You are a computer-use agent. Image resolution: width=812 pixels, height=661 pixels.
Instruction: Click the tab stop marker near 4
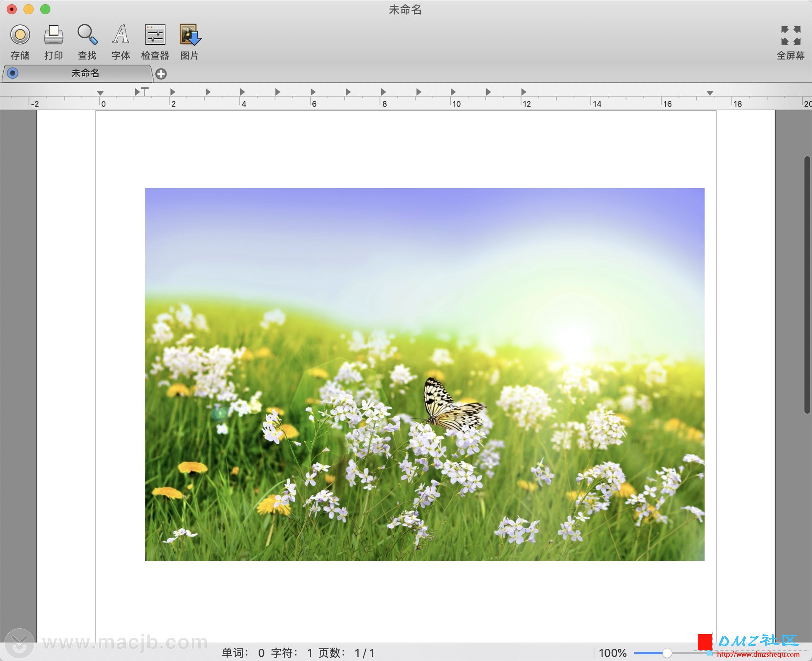click(x=242, y=92)
